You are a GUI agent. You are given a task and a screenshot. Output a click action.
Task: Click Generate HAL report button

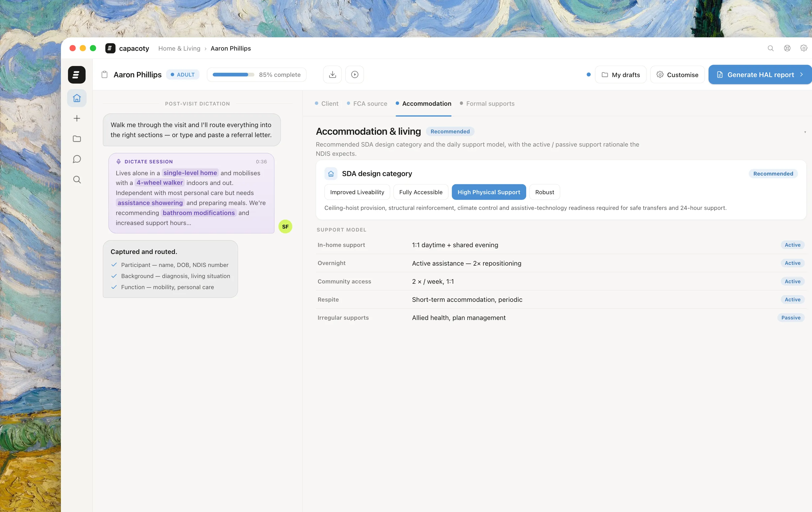coord(760,74)
